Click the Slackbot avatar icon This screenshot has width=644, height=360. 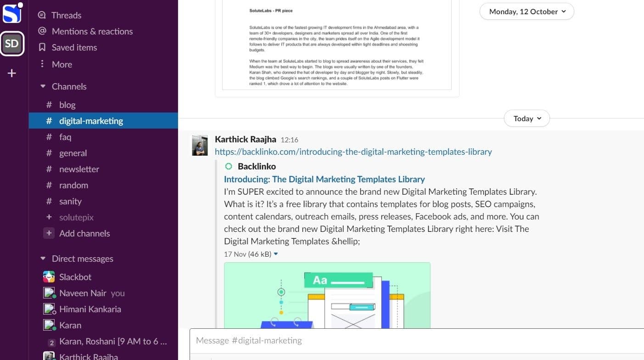(49, 277)
